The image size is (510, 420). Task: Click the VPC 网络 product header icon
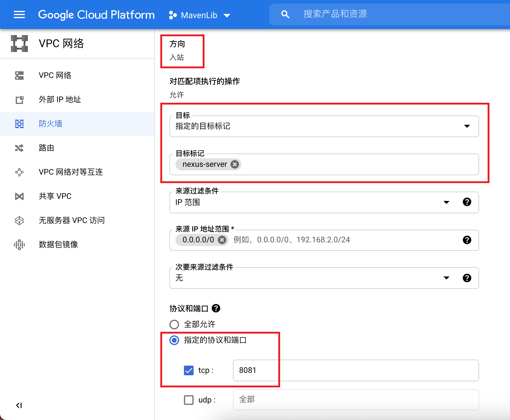19,44
